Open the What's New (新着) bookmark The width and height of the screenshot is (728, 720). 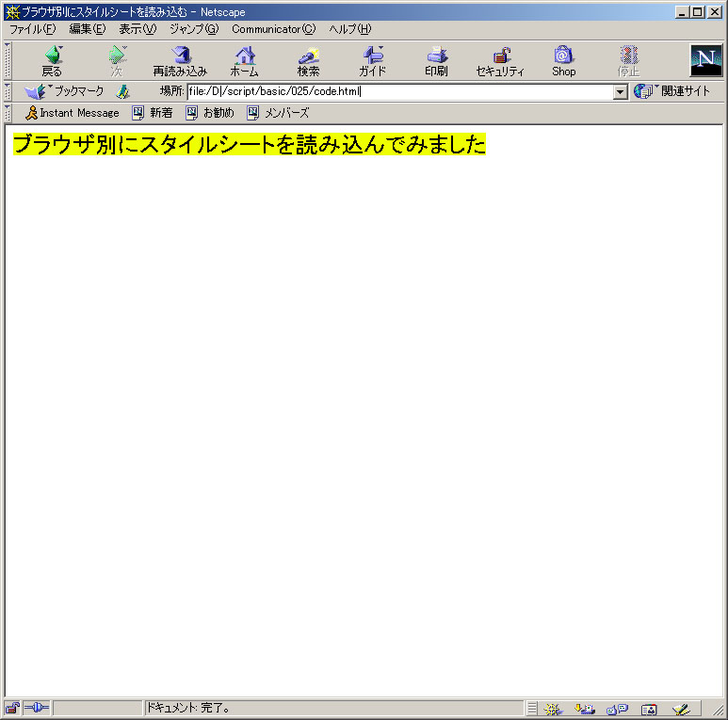point(153,113)
